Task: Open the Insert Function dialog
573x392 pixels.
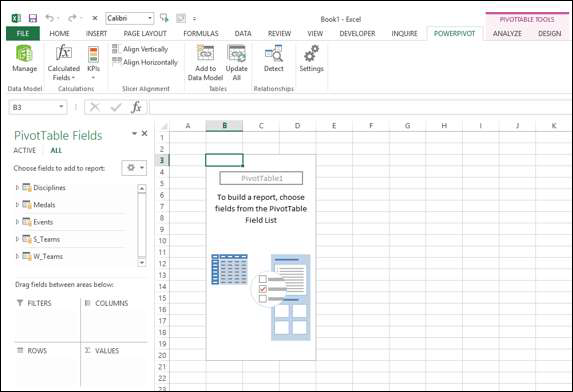Action: click(x=136, y=107)
